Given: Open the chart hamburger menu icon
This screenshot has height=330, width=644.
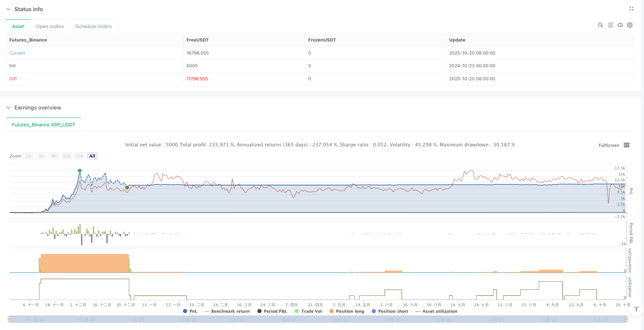Looking at the screenshot, I should point(626,145).
